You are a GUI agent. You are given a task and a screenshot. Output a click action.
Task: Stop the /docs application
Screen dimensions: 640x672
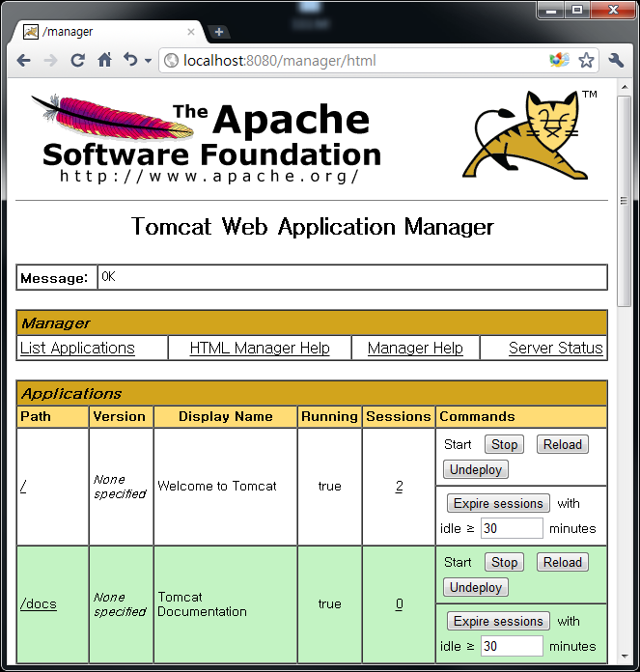[504, 562]
